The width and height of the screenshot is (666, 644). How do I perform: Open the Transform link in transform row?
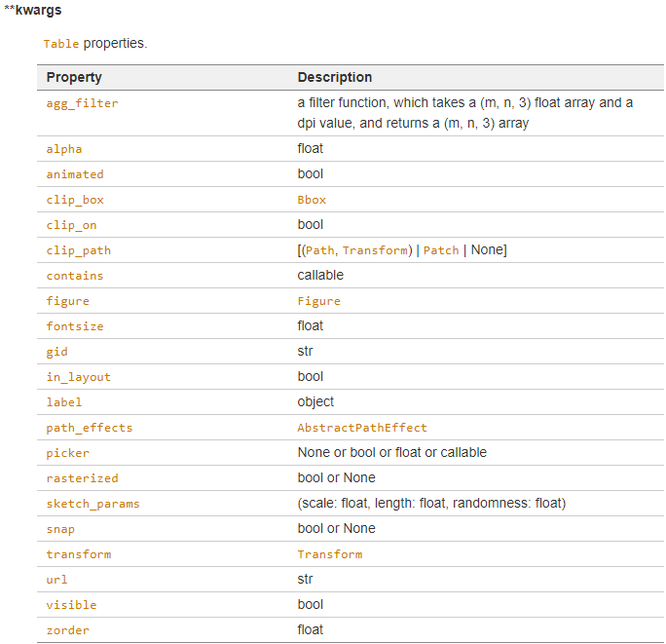pos(330,554)
